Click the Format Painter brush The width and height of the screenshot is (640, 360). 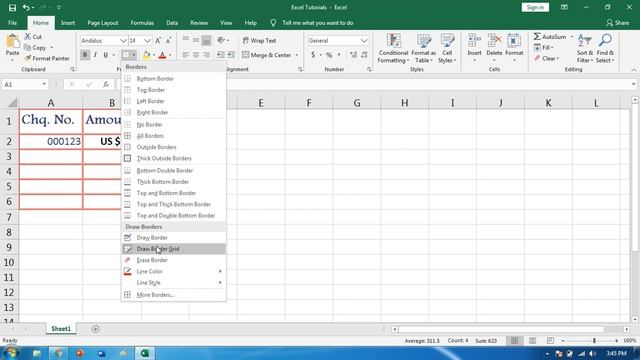click(28, 58)
